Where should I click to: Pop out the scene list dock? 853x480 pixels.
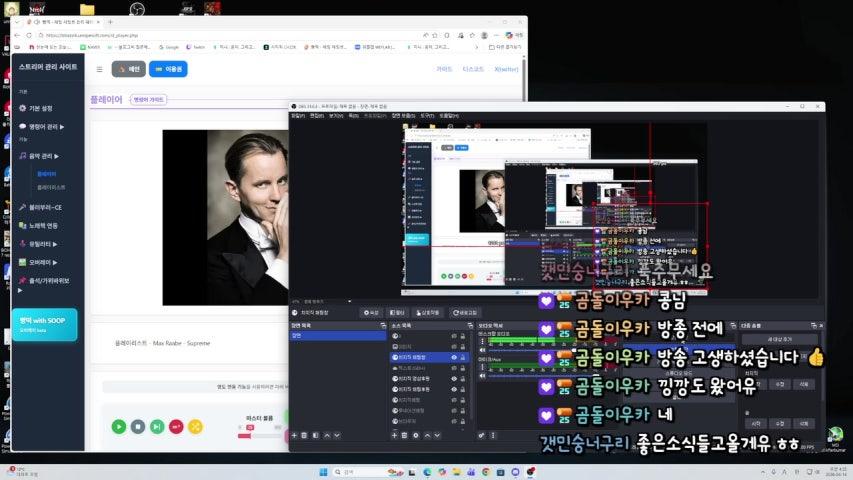[383, 325]
